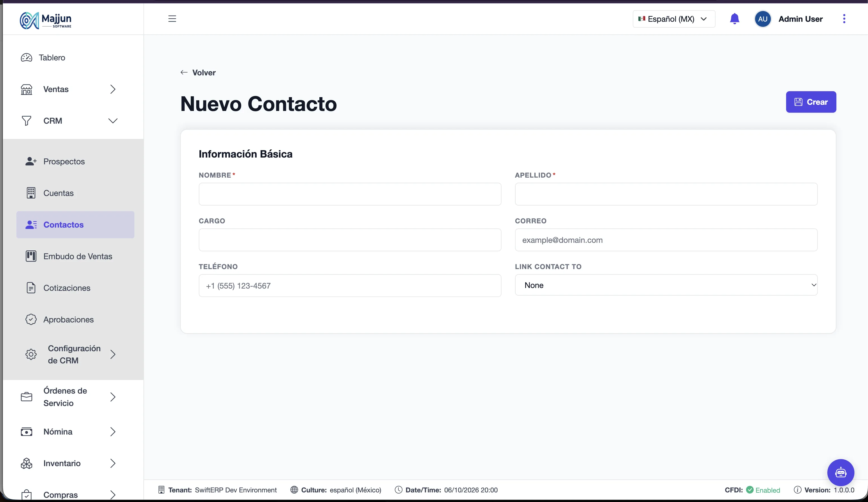
Task: Expand Configuración de CRM chevron
Action: (113, 354)
